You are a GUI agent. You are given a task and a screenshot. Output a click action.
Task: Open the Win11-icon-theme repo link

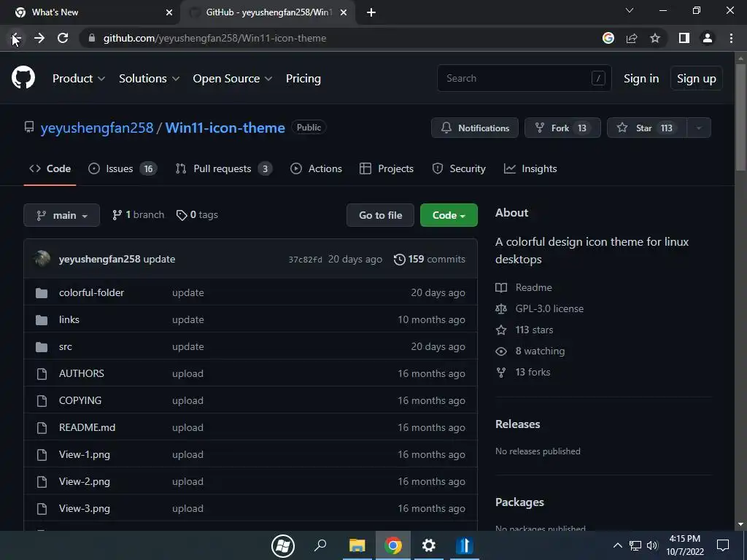point(225,128)
